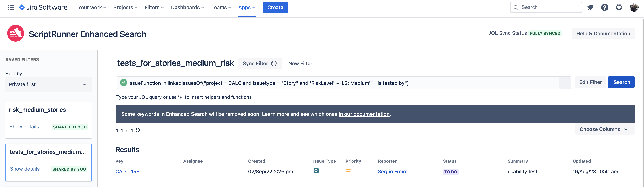Click the ScriptRunner red logo icon

[x=16, y=33]
